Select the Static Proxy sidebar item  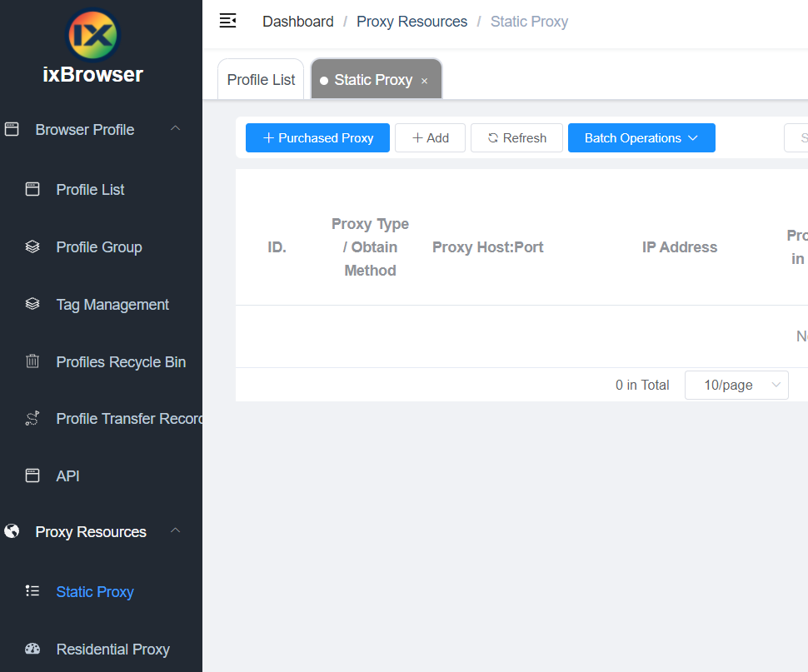pyautogui.click(x=95, y=591)
